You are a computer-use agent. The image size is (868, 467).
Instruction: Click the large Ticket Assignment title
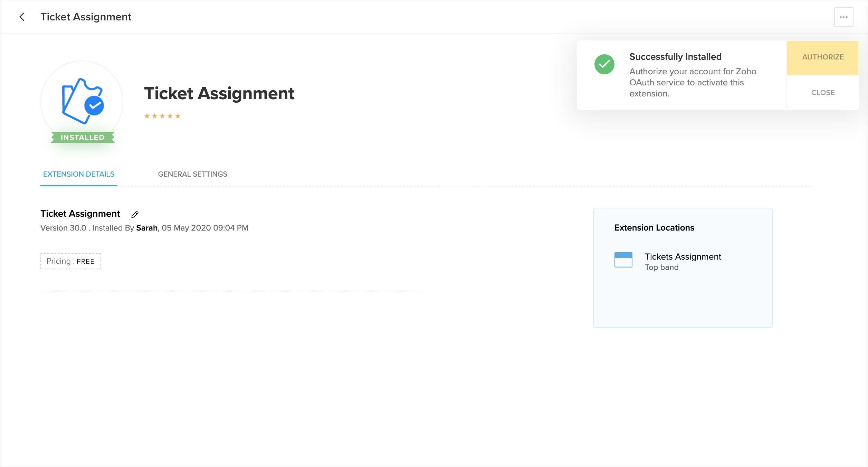tap(219, 94)
